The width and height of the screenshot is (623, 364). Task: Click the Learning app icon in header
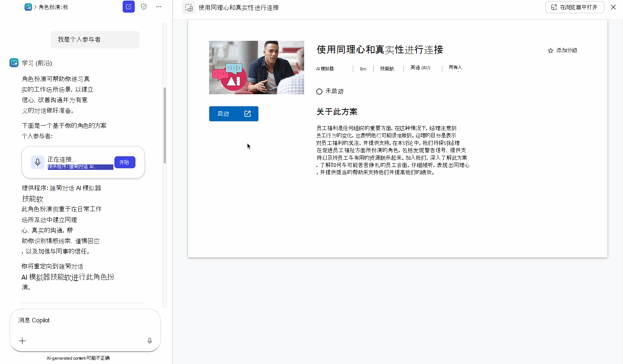click(x=28, y=7)
